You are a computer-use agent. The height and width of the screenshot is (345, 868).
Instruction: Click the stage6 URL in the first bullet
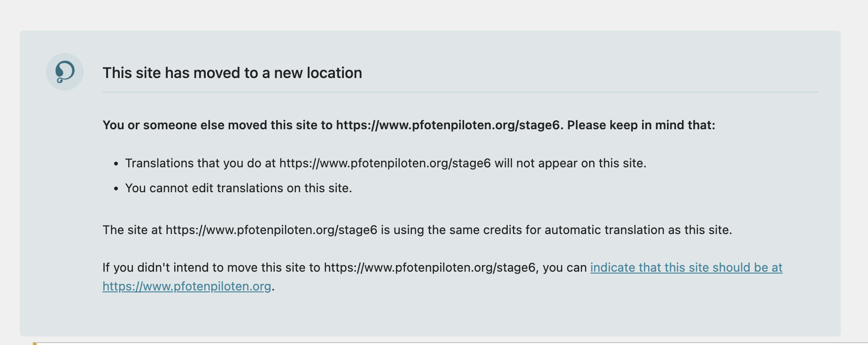pos(385,163)
